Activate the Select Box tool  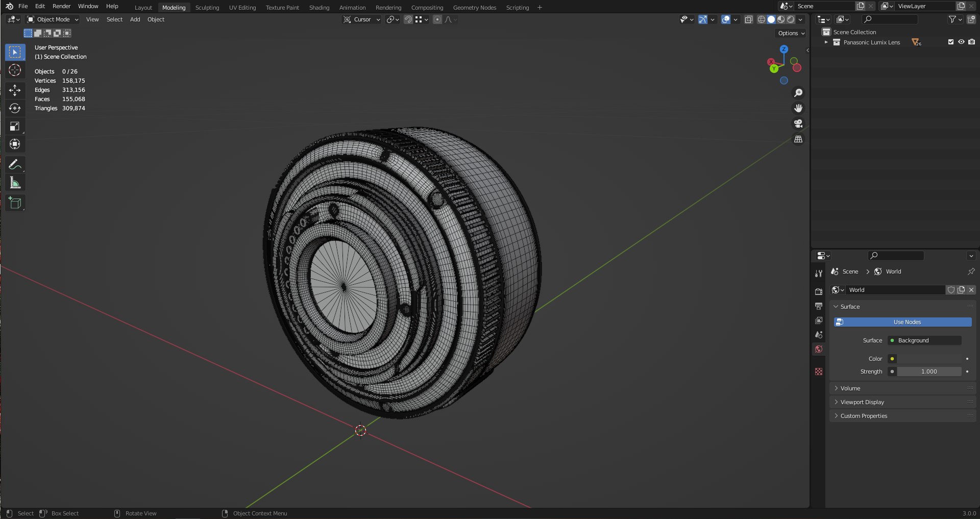(15, 52)
